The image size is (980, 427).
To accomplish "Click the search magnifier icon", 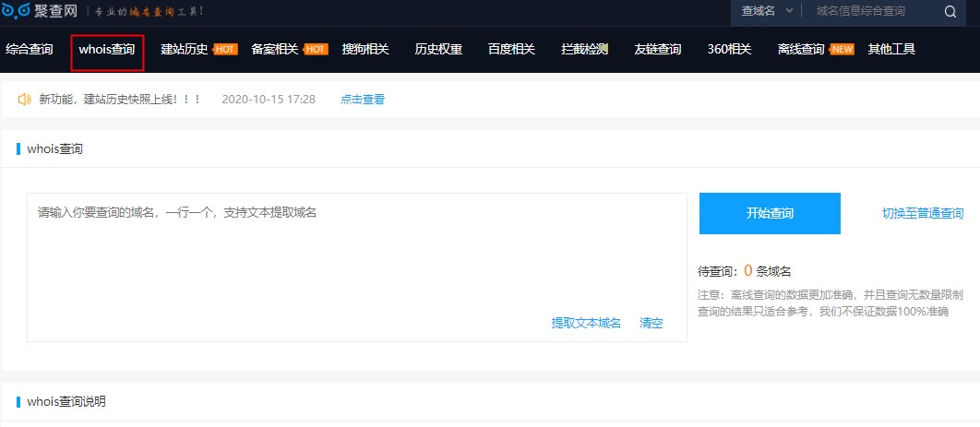I will 950,12.
